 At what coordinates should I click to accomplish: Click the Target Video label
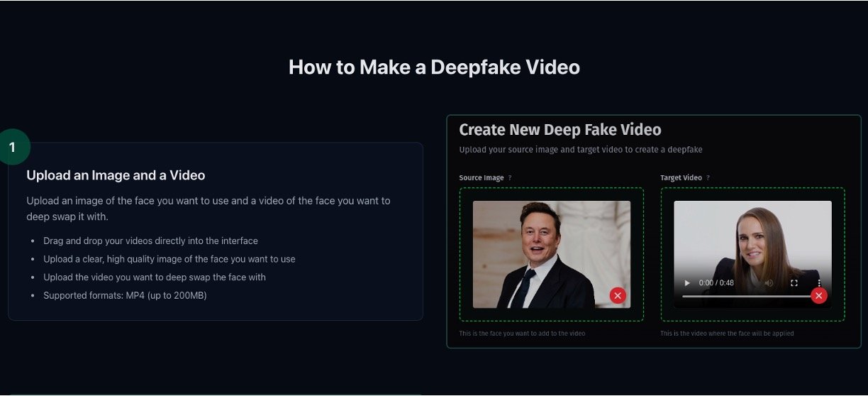coord(681,178)
